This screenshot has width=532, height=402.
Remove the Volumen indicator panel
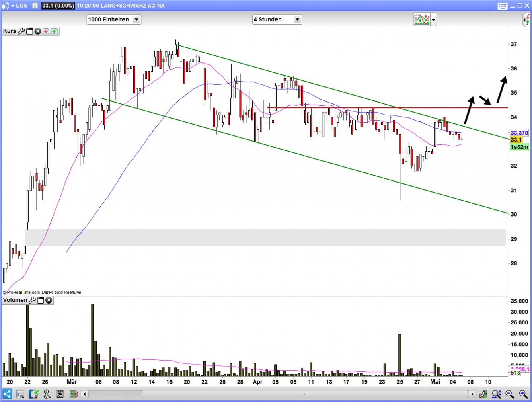click(x=49, y=300)
